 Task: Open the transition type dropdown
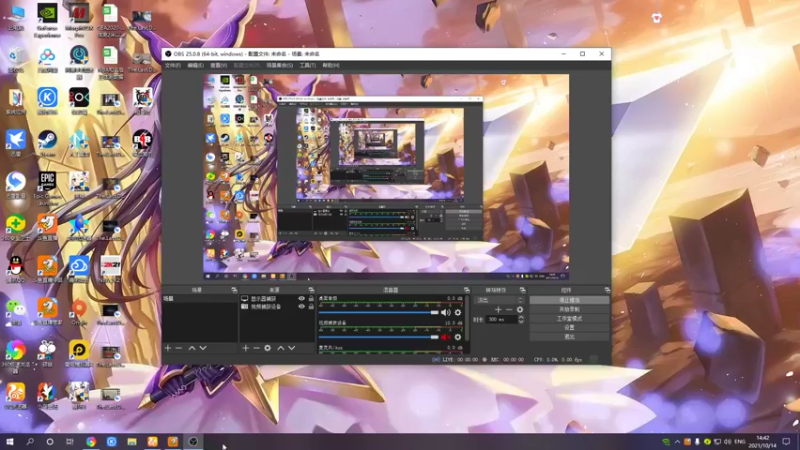pyautogui.click(x=499, y=300)
